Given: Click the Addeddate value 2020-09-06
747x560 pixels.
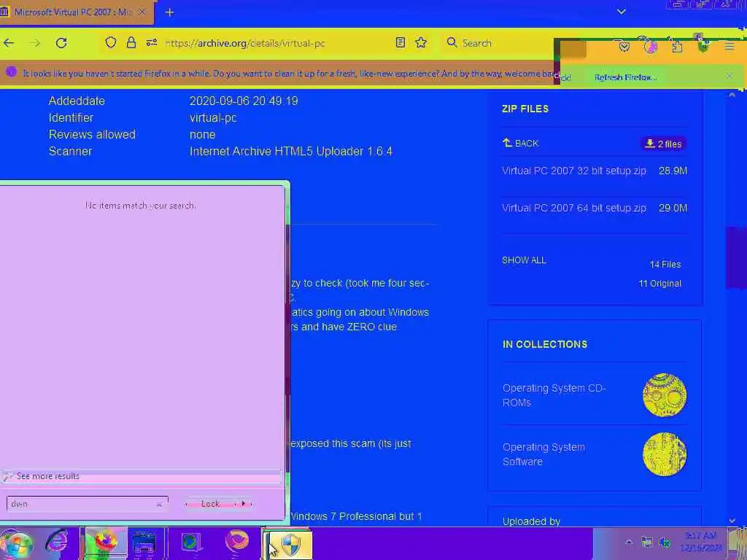Looking at the screenshot, I should pyautogui.click(x=244, y=101).
